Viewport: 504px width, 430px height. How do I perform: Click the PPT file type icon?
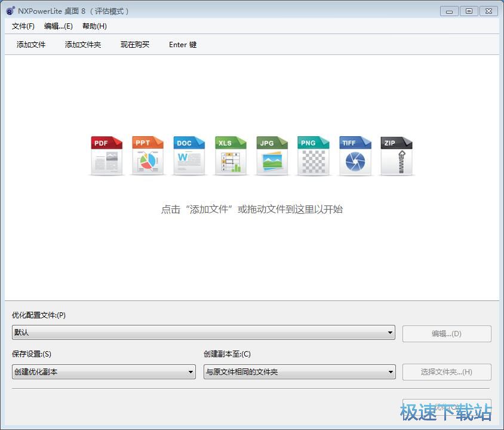[x=148, y=155]
